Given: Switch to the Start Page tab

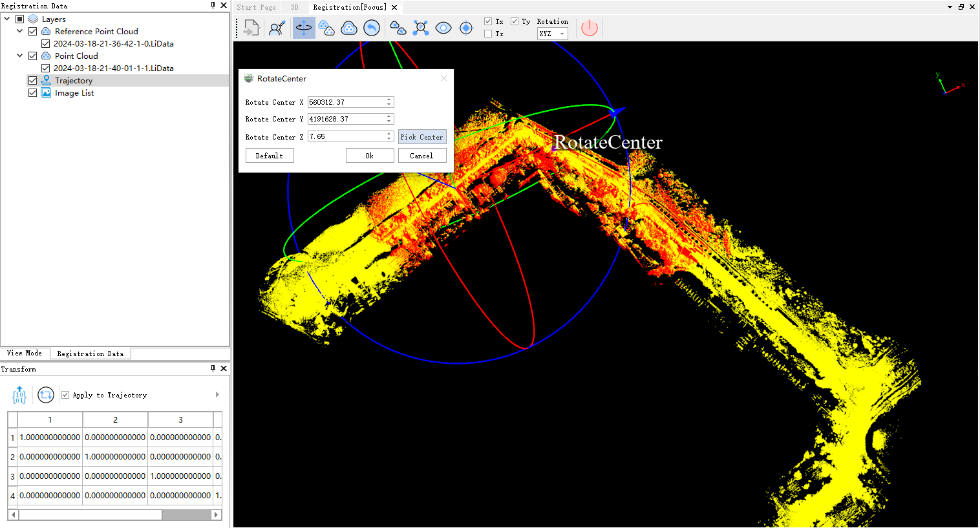Looking at the screenshot, I should point(256,7).
